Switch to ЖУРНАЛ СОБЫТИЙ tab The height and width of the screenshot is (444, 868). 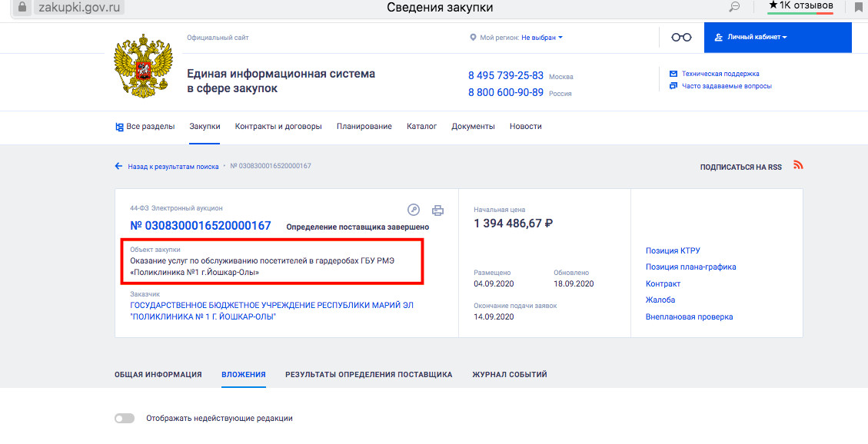(509, 374)
